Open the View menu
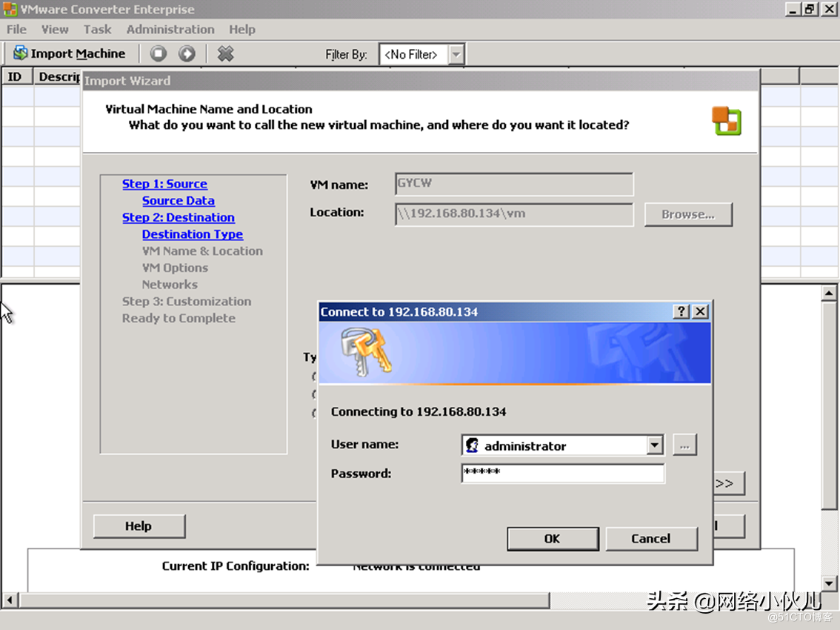This screenshot has height=630, width=840. [55, 30]
